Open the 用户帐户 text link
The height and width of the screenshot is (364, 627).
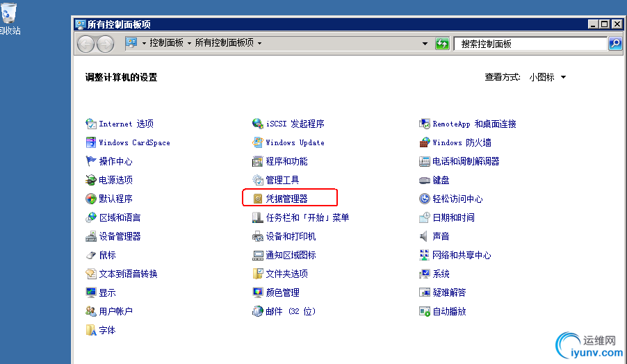click(115, 311)
